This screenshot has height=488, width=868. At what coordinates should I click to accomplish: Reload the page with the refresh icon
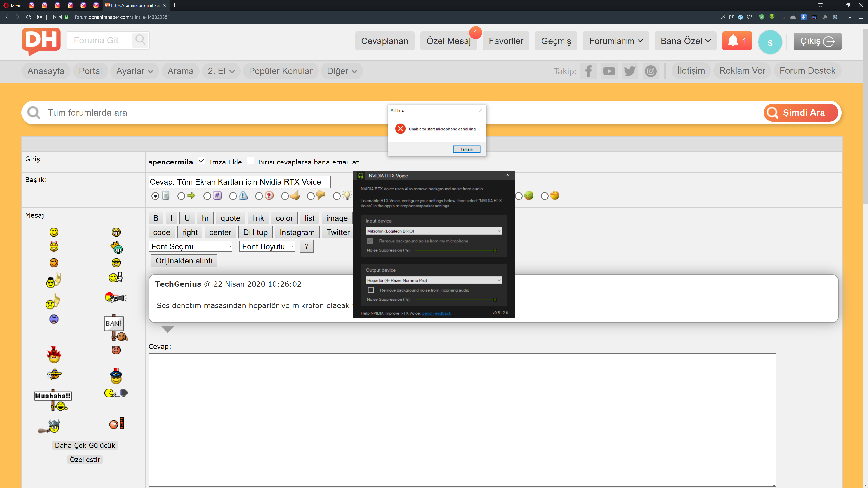[29, 17]
